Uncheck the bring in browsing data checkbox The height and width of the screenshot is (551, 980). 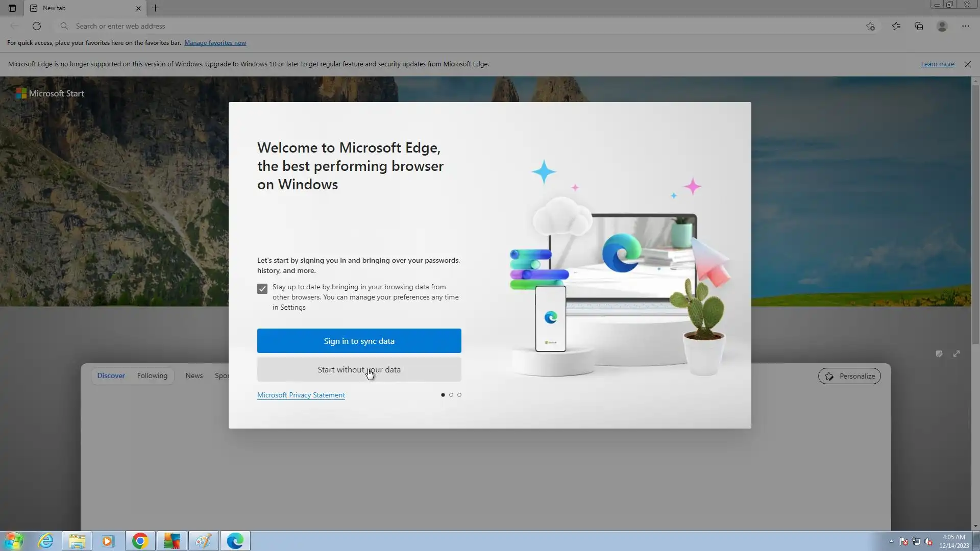262,289
